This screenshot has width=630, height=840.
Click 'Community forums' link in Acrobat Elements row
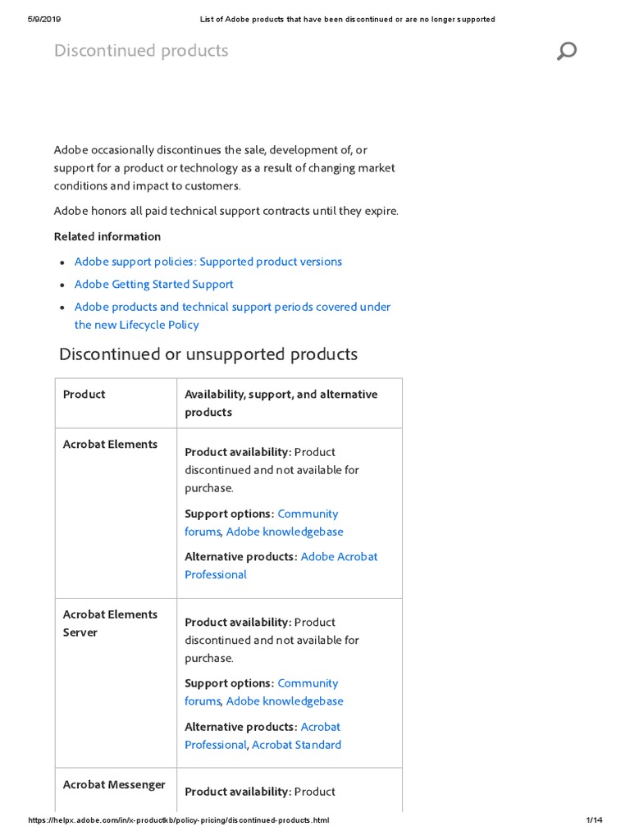pos(308,514)
